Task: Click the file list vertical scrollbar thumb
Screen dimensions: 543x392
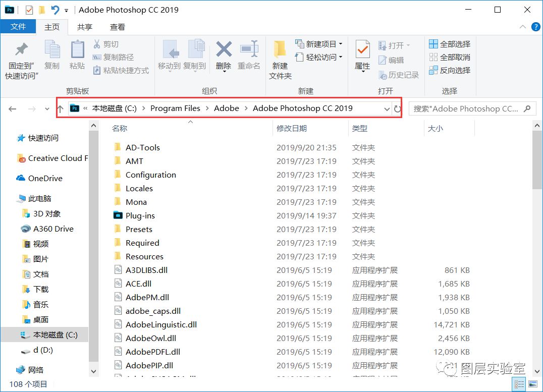Action: [537, 160]
